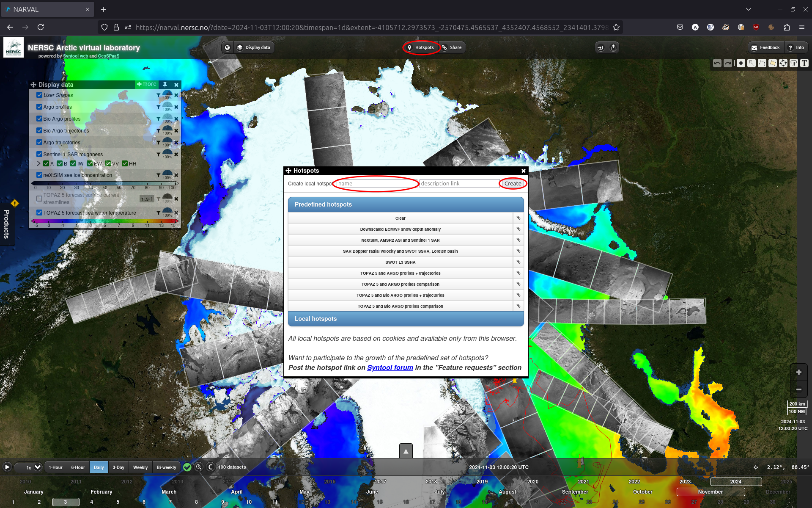Select the filled polygon drawing tool
Viewport: 812px width, 508px height.
(773, 63)
